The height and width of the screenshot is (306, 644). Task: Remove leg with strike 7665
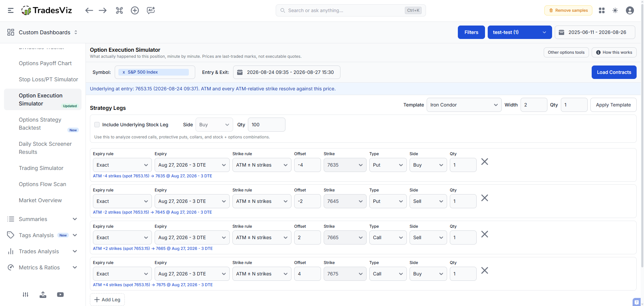pyautogui.click(x=485, y=234)
